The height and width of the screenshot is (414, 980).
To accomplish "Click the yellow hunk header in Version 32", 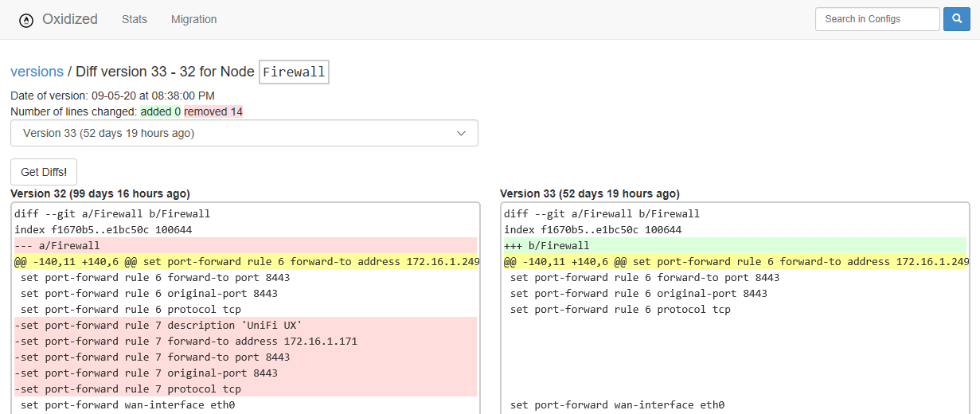I will tap(245, 261).
